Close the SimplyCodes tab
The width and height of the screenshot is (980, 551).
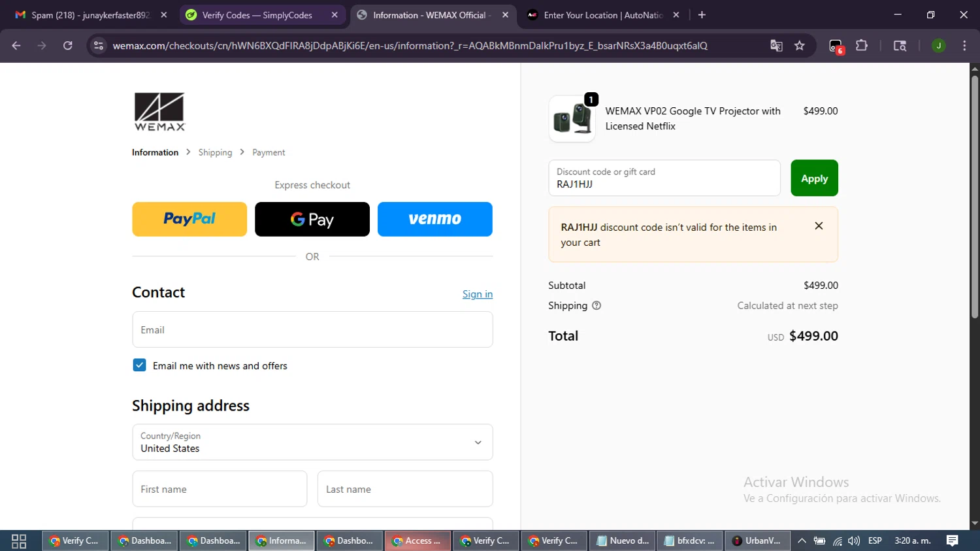click(x=335, y=15)
